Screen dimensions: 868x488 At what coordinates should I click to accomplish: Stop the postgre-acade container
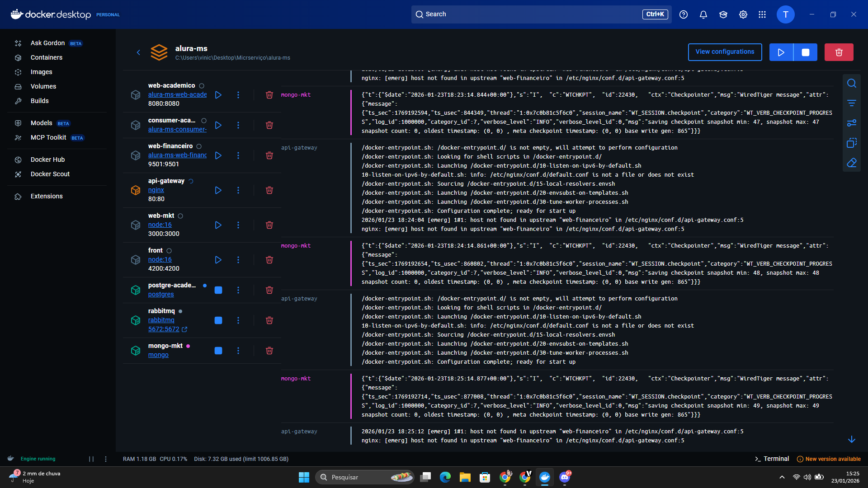[x=218, y=290]
